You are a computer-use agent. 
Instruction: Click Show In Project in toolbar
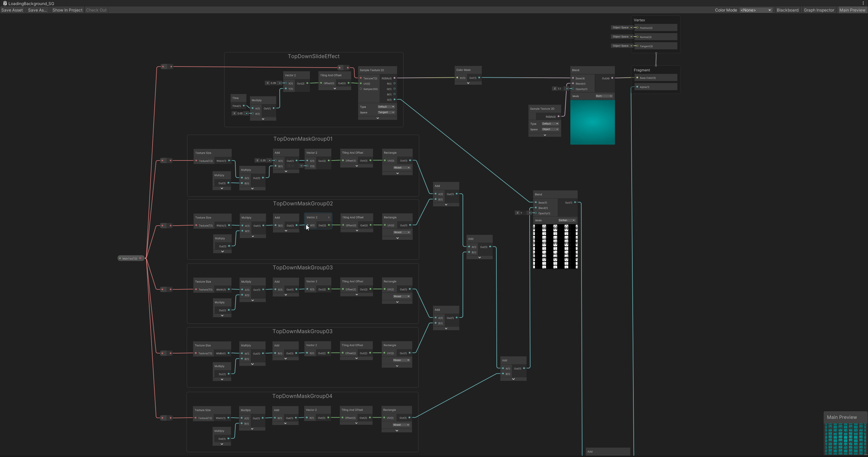67,10
